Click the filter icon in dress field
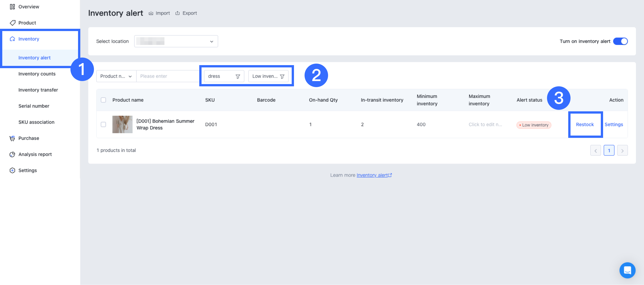This screenshot has height=285, width=644. point(238,76)
